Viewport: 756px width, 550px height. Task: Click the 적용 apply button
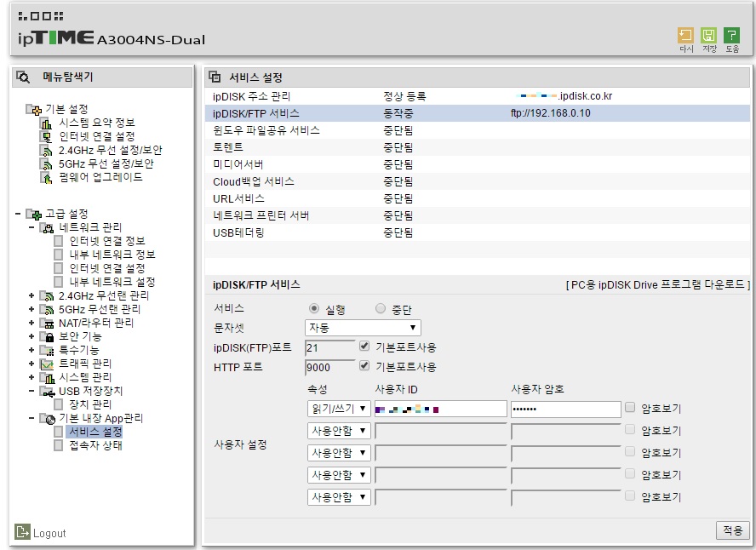coord(732,530)
